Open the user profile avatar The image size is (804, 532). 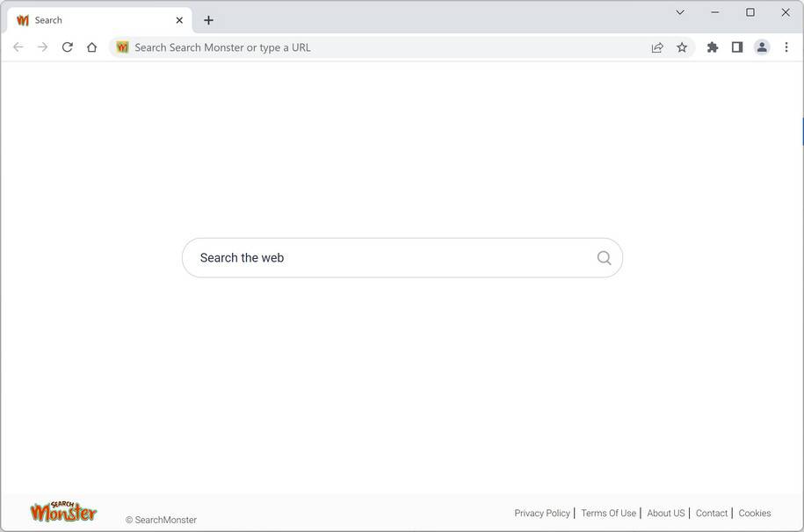762,47
